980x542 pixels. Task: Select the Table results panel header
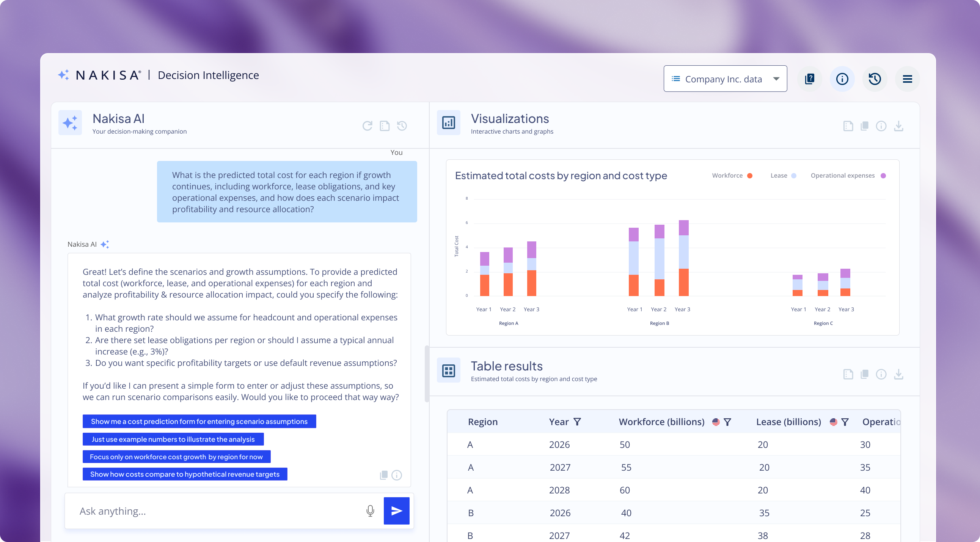click(507, 366)
